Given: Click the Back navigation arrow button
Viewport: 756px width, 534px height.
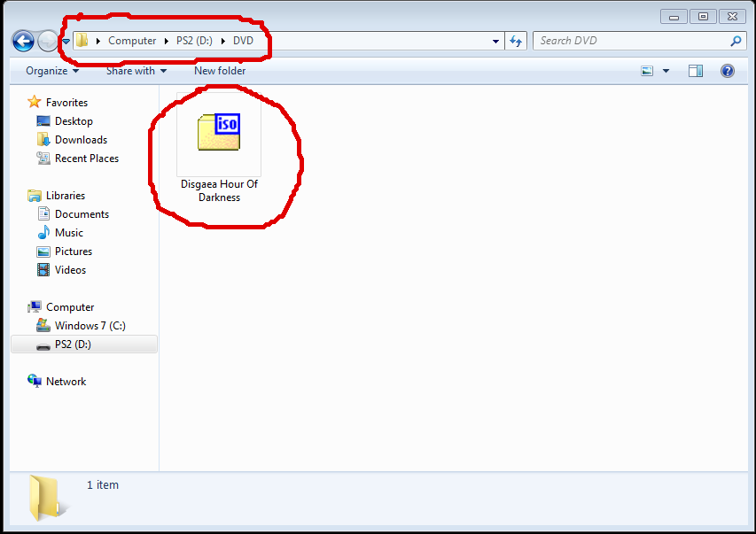Looking at the screenshot, I should [23, 41].
